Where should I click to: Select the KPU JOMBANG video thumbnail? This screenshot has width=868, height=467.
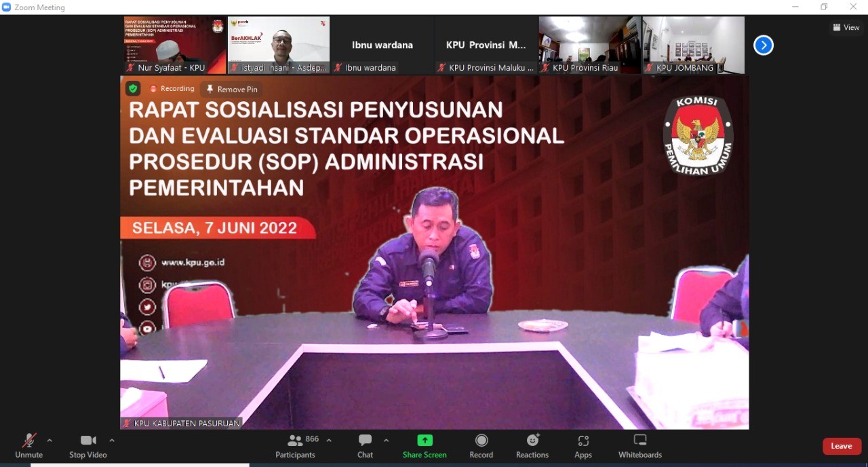(x=693, y=45)
